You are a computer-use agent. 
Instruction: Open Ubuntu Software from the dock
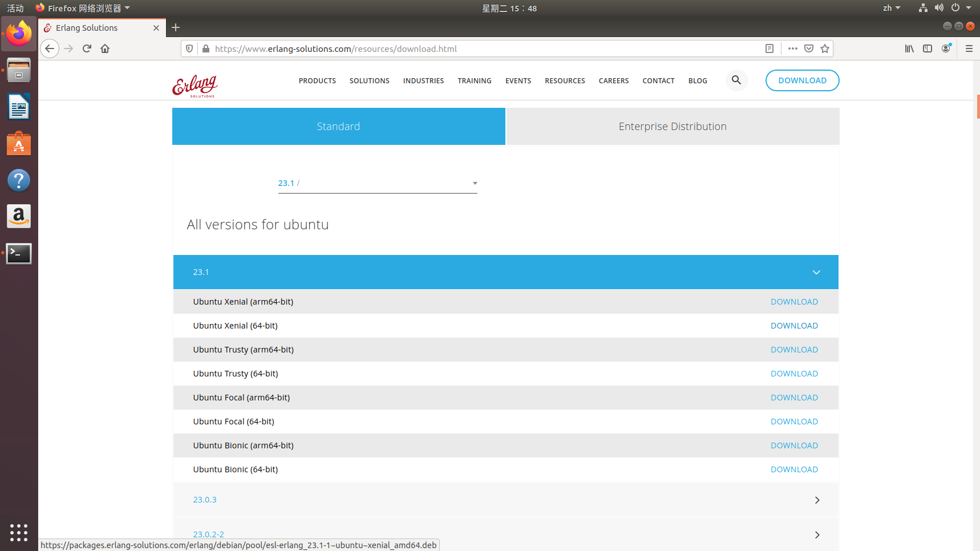[19, 143]
